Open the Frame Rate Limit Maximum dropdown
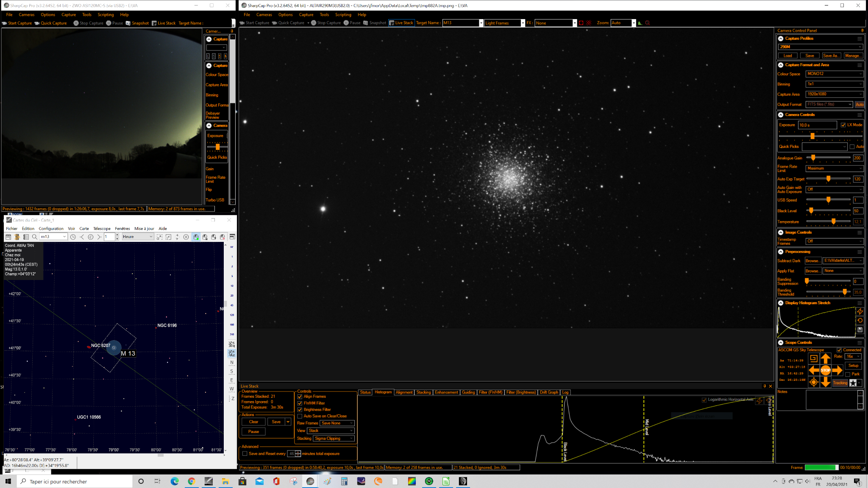Image resolution: width=868 pixels, height=488 pixels. (x=834, y=168)
